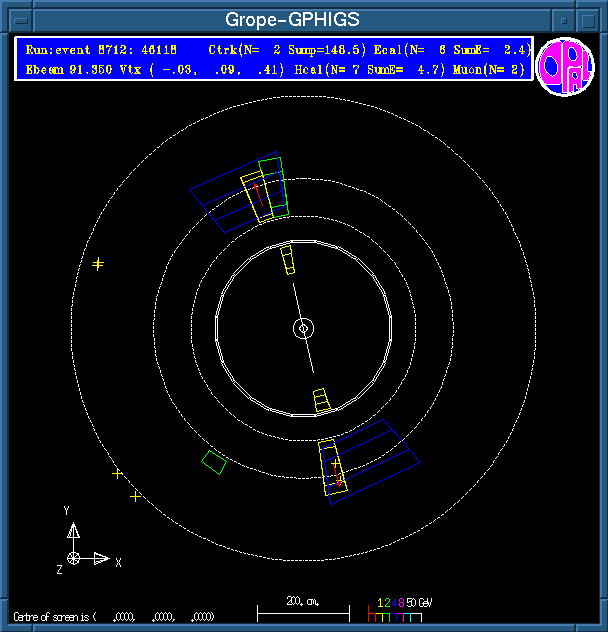The height and width of the screenshot is (632, 608).
Task: Click the yellow cluster on lower inner ring
Action: coord(321,400)
